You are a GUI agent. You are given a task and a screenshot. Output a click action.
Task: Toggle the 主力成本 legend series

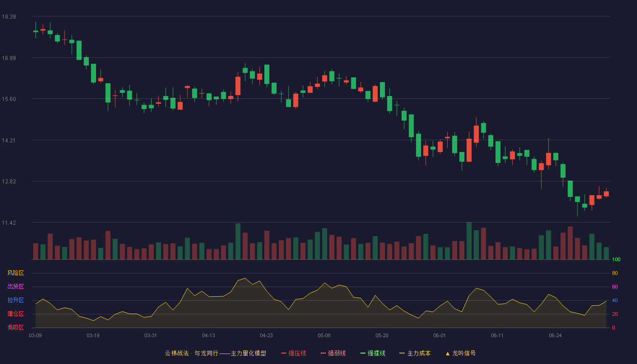coord(415,353)
